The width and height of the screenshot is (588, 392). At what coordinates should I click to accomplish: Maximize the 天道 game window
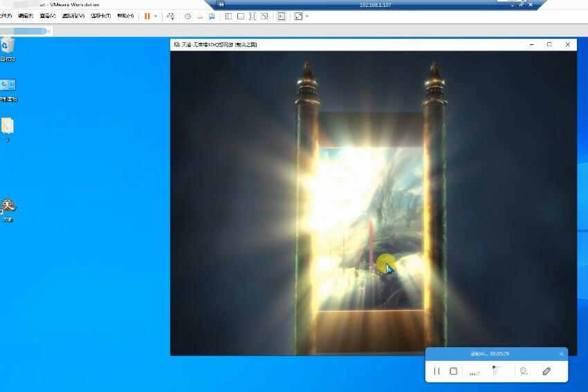pyautogui.click(x=549, y=45)
